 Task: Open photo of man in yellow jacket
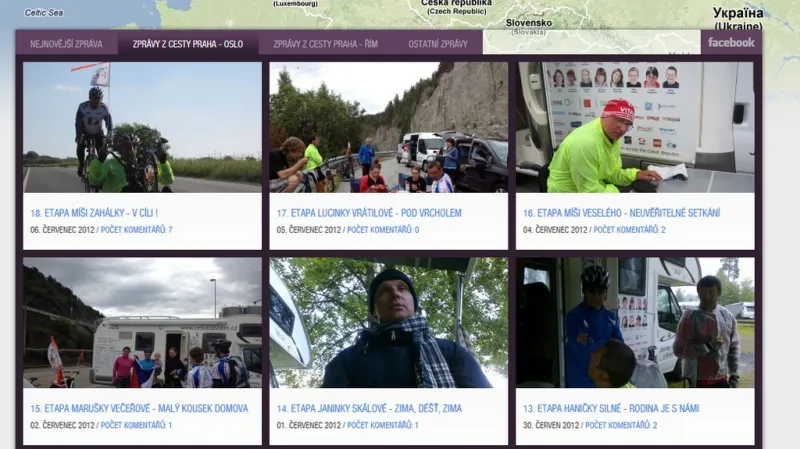tap(635, 127)
